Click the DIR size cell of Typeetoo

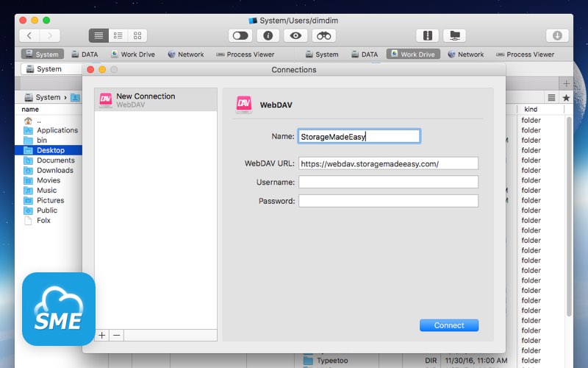tap(431, 361)
